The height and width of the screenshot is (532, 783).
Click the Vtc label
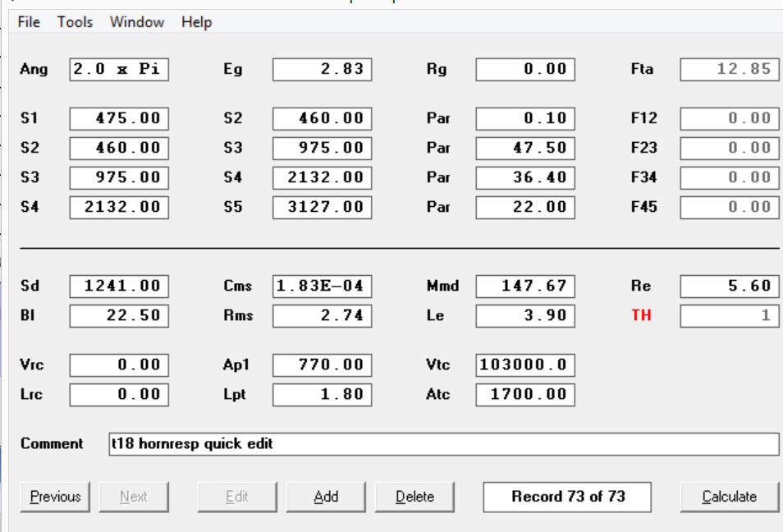pos(438,365)
